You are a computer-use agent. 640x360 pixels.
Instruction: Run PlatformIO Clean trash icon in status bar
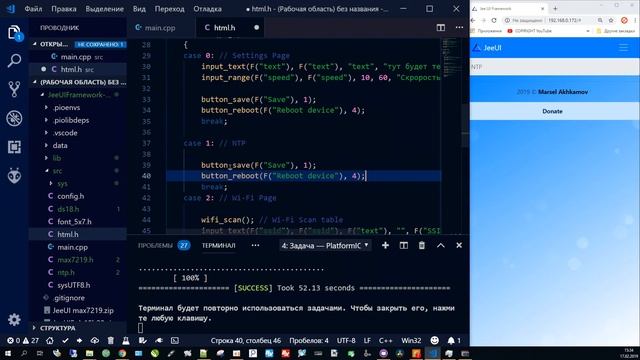[x=111, y=340]
